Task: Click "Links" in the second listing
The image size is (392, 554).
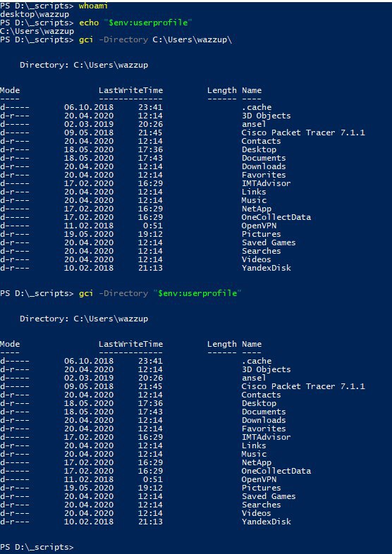Action: 254,446
